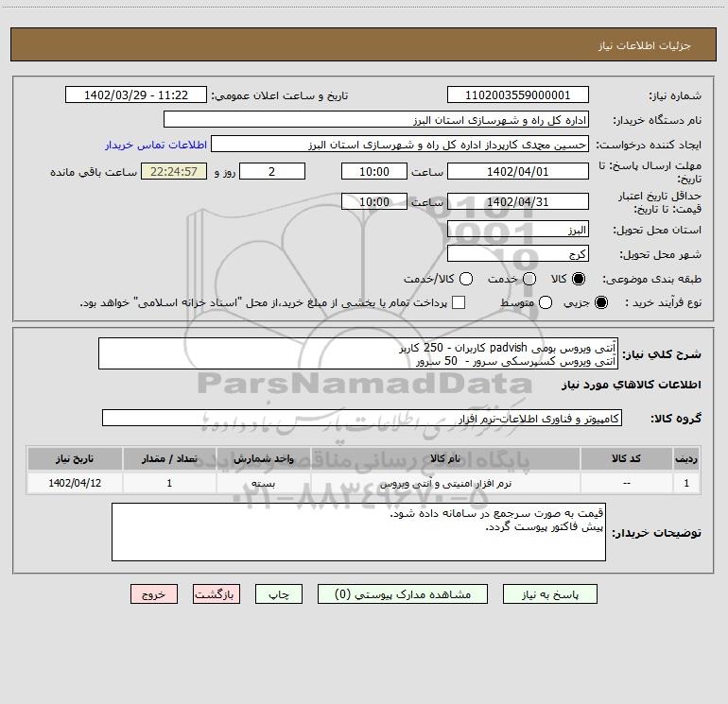Select متوسط purchase type radio
This screenshot has height=704, width=728.
546,302
